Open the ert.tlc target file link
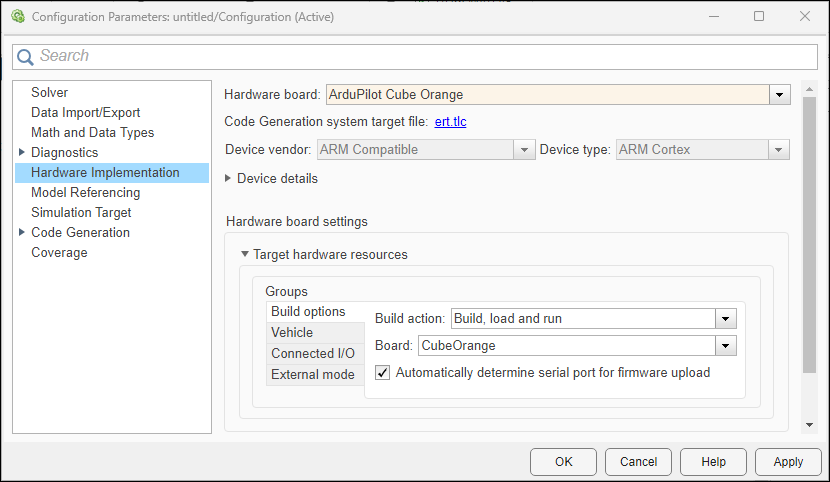Screen dimensions: 830x482 450,122
